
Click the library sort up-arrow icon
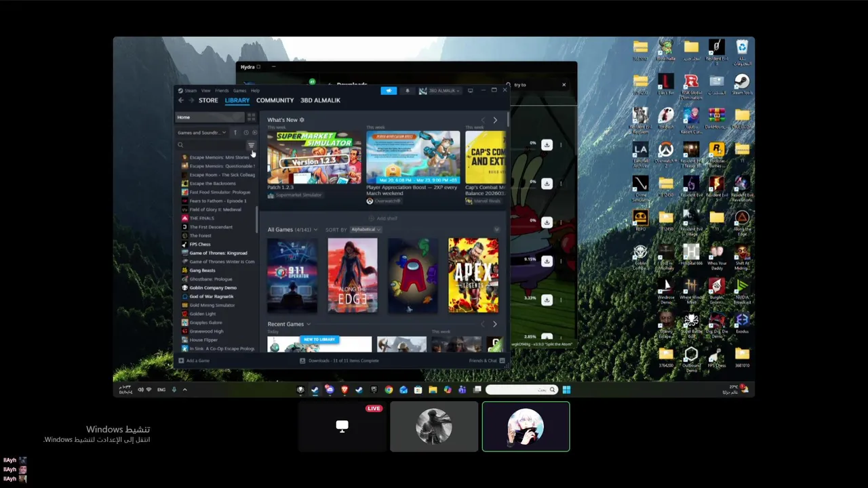click(235, 133)
